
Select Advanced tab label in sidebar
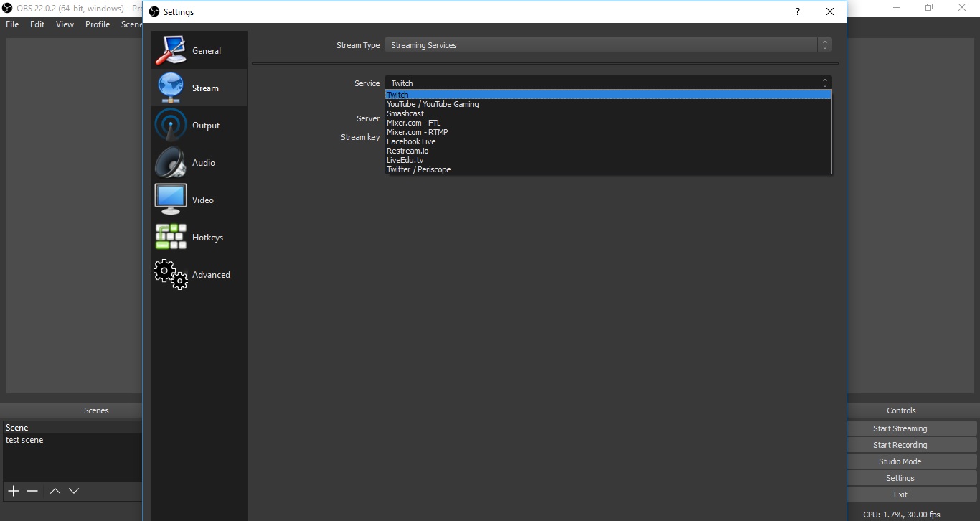(211, 275)
